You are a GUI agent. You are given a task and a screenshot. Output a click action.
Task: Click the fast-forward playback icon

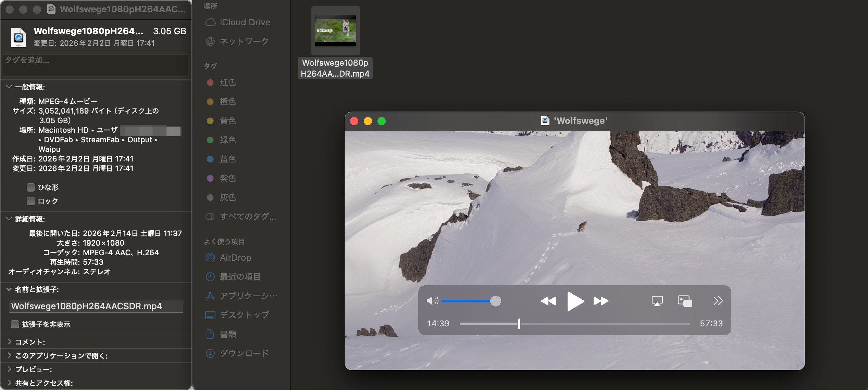pyautogui.click(x=601, y=301)
